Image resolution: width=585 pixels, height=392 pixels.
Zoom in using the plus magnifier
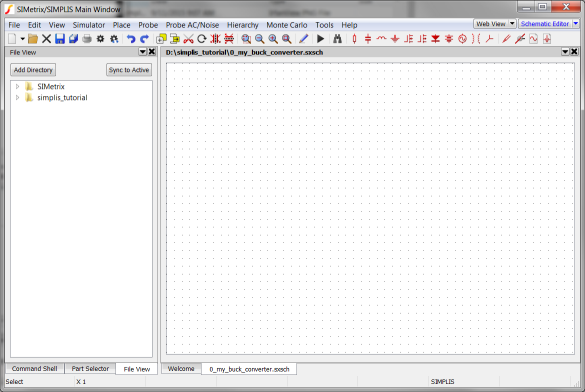(273, 39)
